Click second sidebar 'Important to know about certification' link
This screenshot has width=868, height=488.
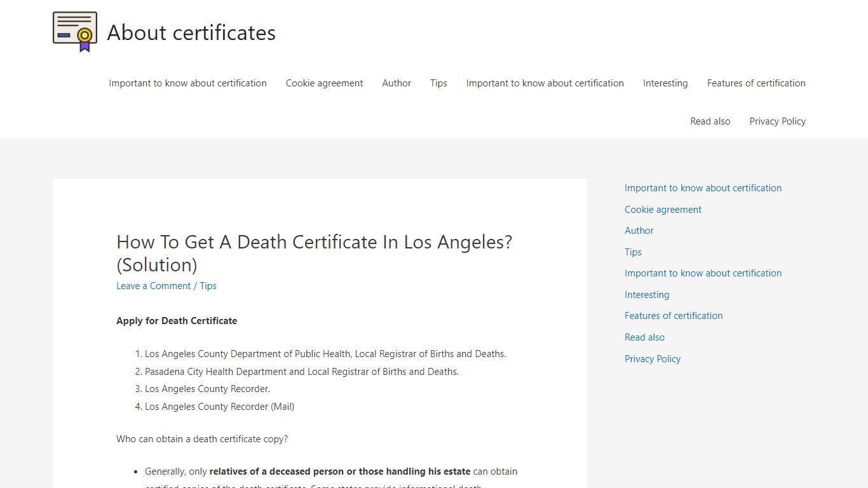point(703,273)
